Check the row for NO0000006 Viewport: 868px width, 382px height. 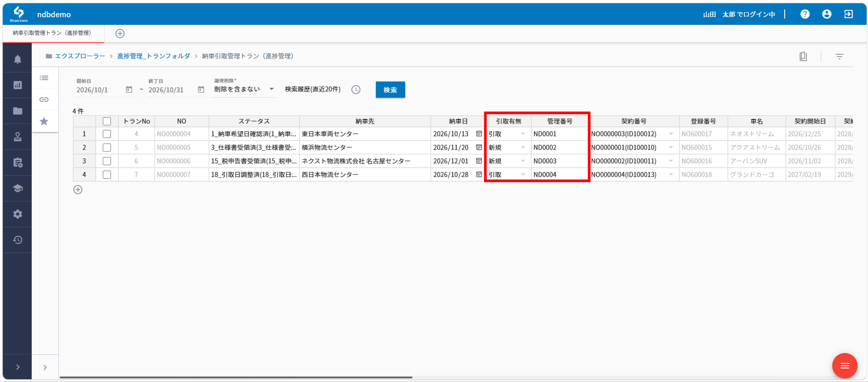tap(107, 161)
